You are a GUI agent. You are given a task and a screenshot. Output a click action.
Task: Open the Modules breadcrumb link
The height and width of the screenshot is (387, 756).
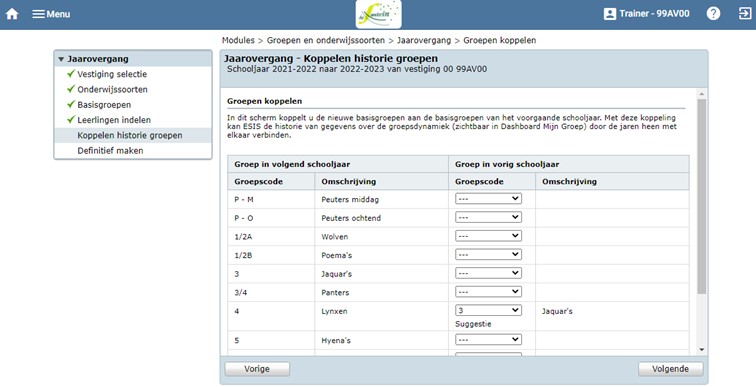238,40
